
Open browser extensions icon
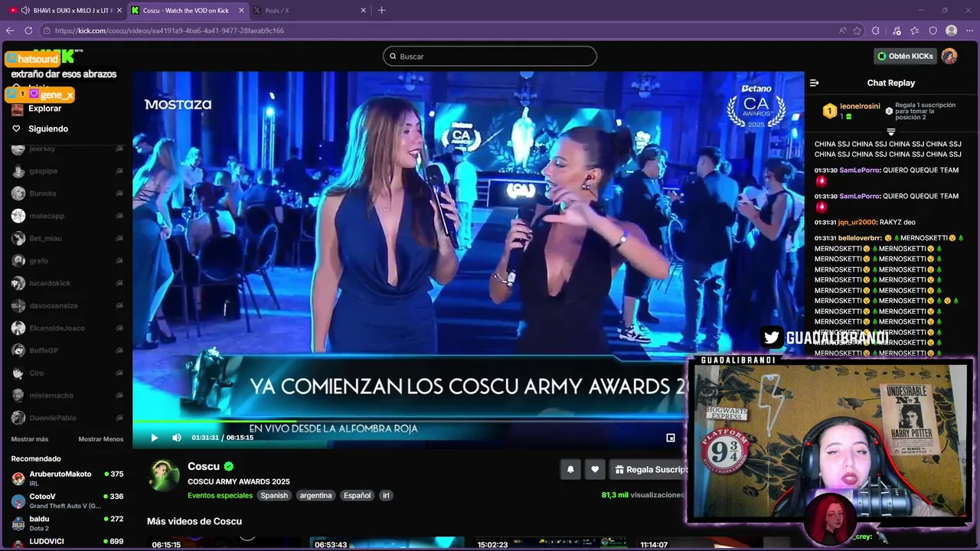click(x=876, y=31)
